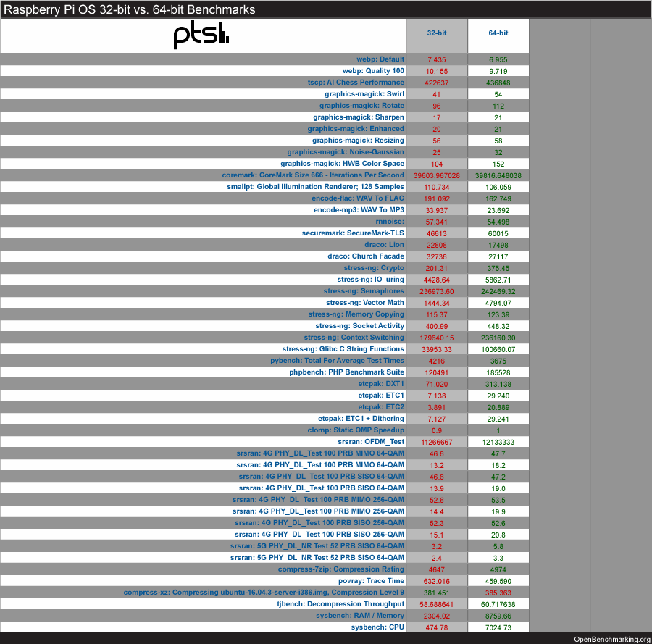Open the OpenBenchmarking.org footer link
652x644 pixels.
coord(612,640)
